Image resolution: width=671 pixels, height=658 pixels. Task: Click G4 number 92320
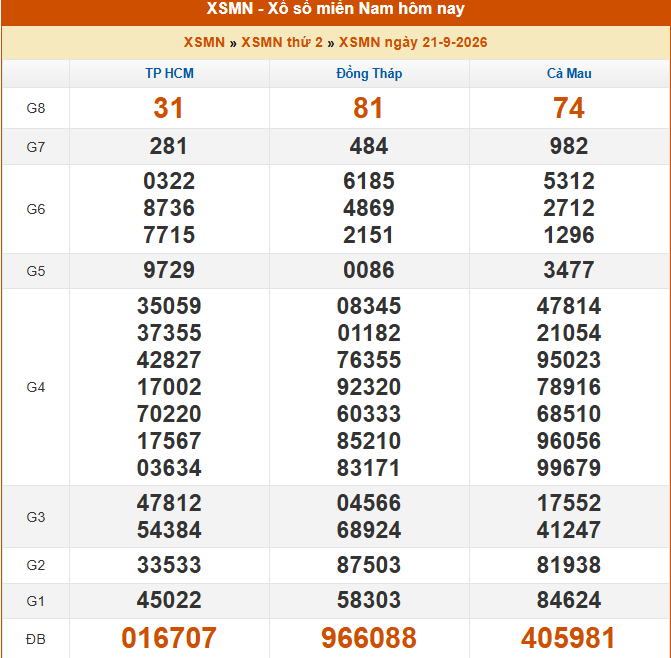(369, 387)
